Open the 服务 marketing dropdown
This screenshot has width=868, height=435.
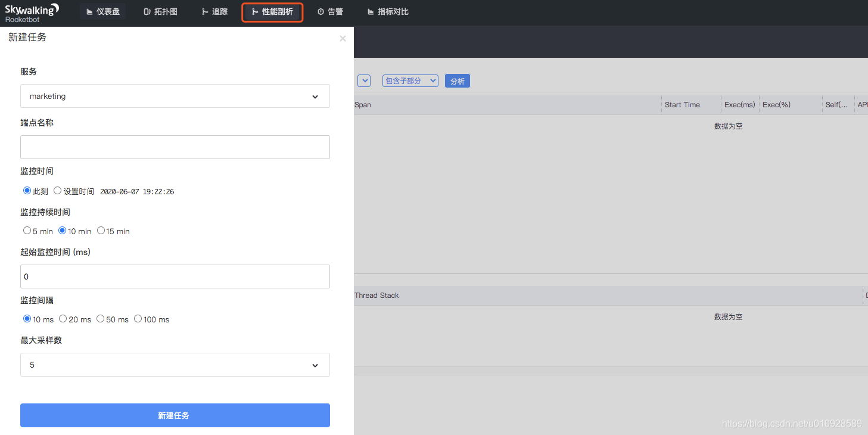[x=175, y=96]
